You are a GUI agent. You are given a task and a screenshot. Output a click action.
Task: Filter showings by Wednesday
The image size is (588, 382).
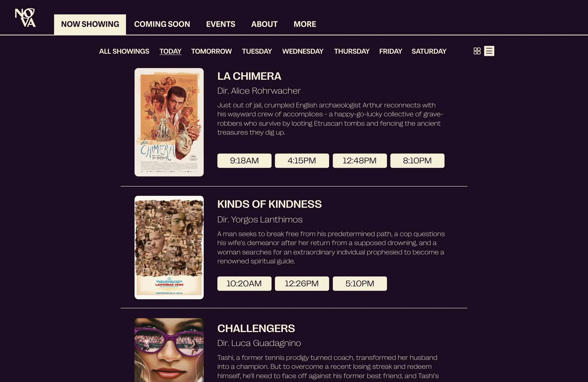coord(303,51)
